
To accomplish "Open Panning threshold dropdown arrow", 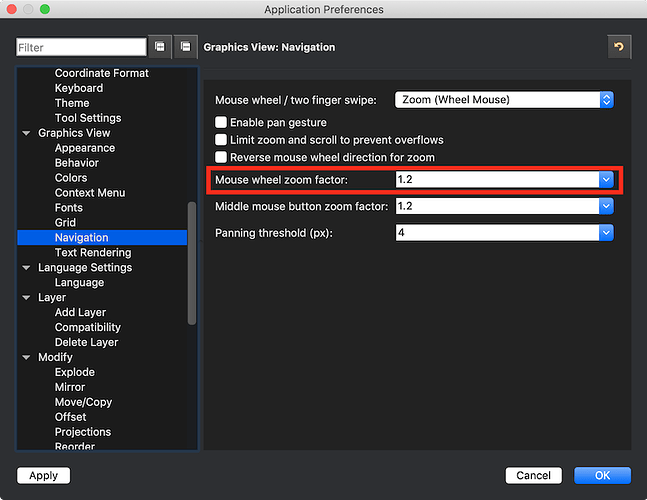I will 606,233.
